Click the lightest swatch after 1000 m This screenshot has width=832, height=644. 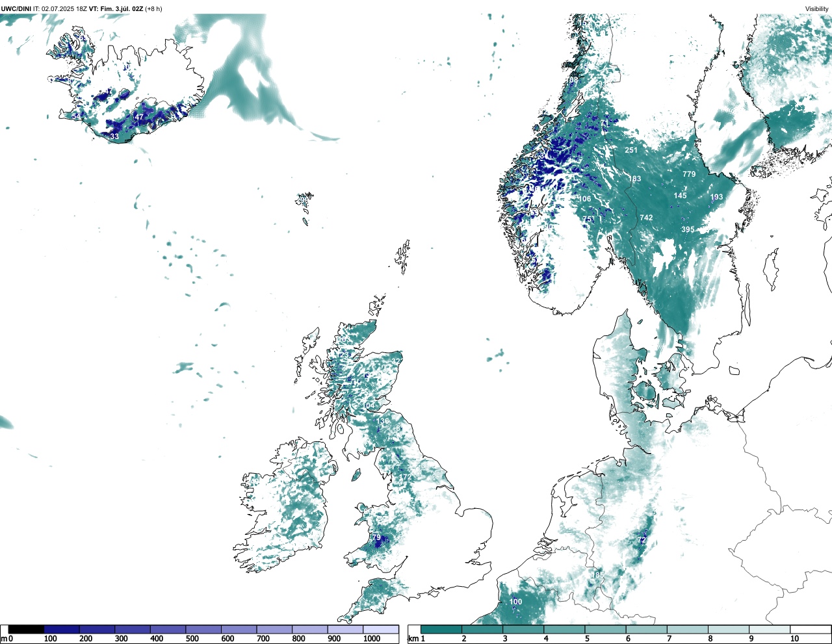[381, 629]
